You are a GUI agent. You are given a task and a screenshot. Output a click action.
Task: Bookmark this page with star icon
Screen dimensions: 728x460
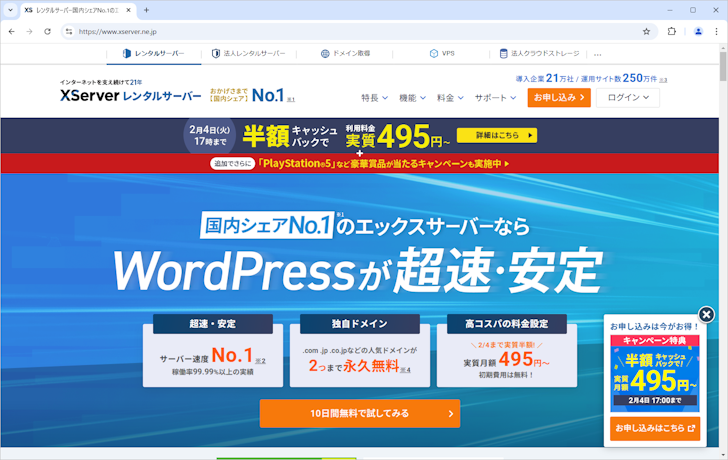pos(646,32)
